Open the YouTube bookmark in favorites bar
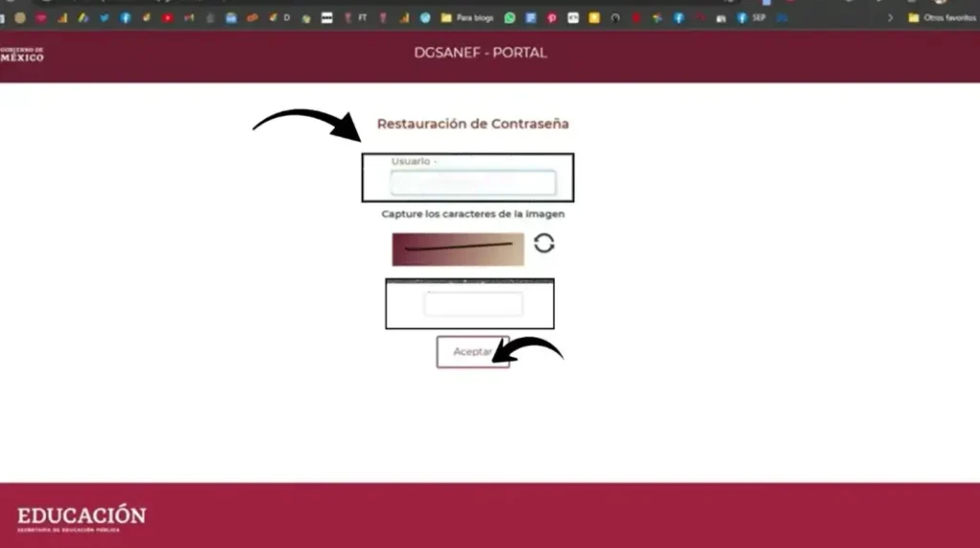 [167, 18]
